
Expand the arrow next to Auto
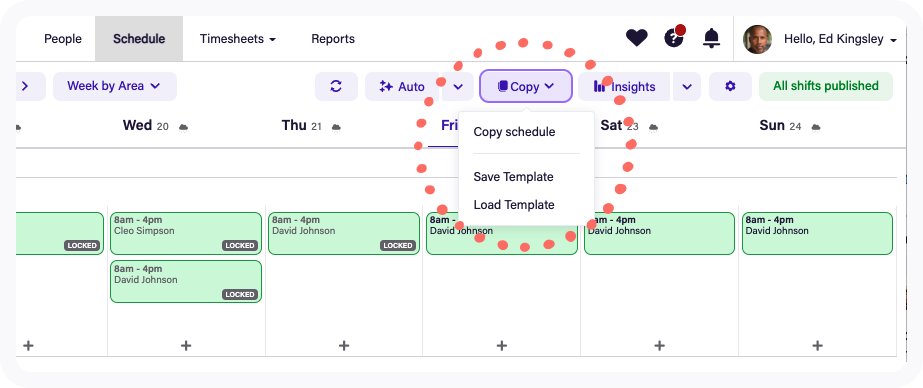coord(458,87)
